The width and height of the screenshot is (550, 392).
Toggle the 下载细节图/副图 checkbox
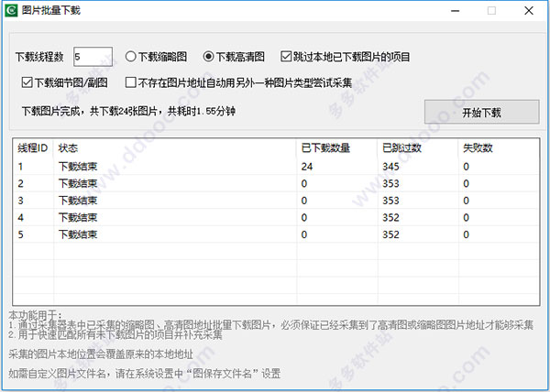click(x=27, y=82)
